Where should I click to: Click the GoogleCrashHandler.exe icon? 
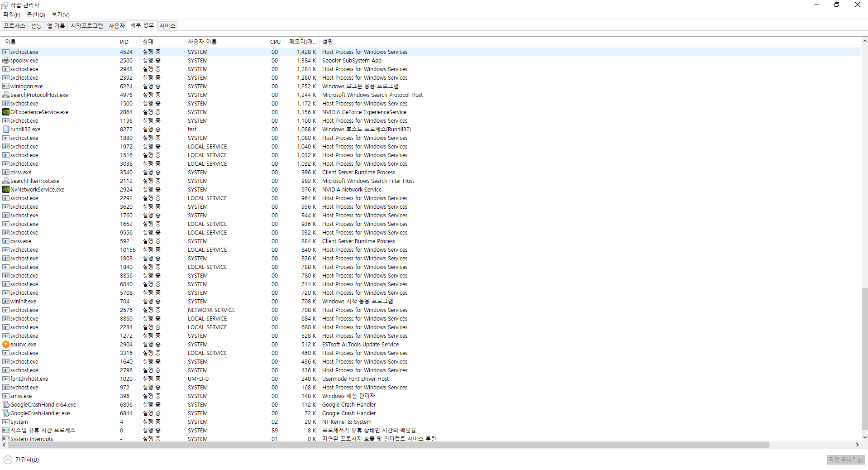(6, 413)
